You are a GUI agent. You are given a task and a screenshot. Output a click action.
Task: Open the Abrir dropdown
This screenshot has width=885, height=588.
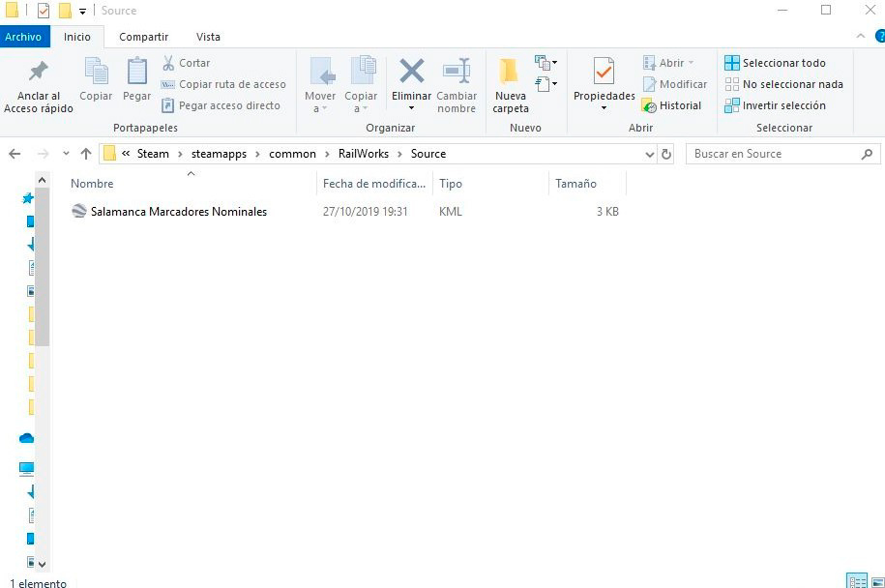pyautogui.click(x=691, y=63)
